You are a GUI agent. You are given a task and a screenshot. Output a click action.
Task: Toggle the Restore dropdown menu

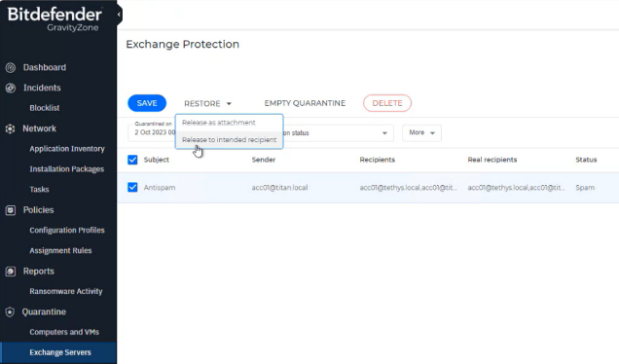[207, 103]
